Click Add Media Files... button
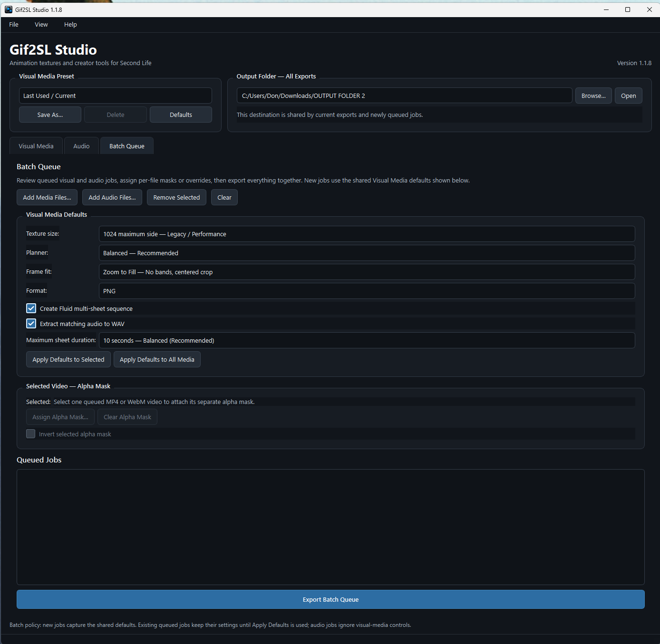The height and width of the screenshot is (644, 660). [47, 197]
